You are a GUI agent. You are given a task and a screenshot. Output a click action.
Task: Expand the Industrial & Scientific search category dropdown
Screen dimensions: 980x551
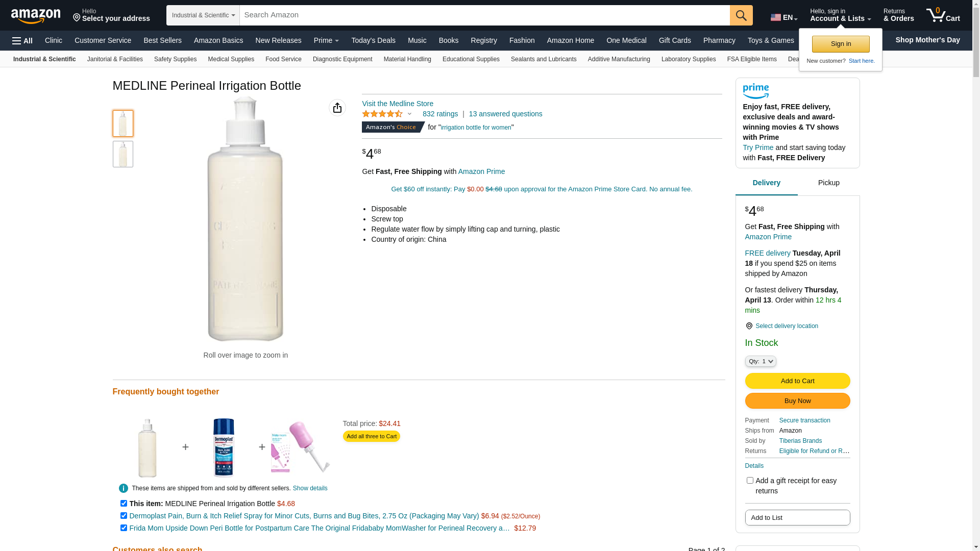[203, 15]
